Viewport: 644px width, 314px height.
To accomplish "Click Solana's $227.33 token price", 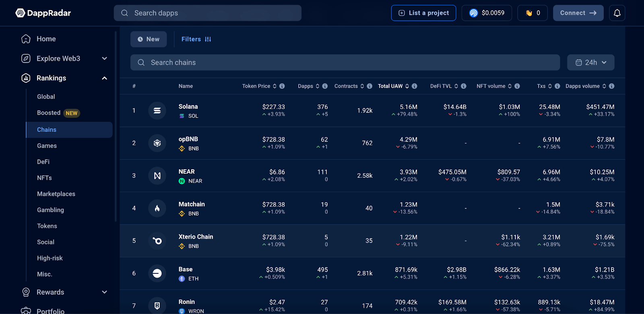I will coord(273,107).
